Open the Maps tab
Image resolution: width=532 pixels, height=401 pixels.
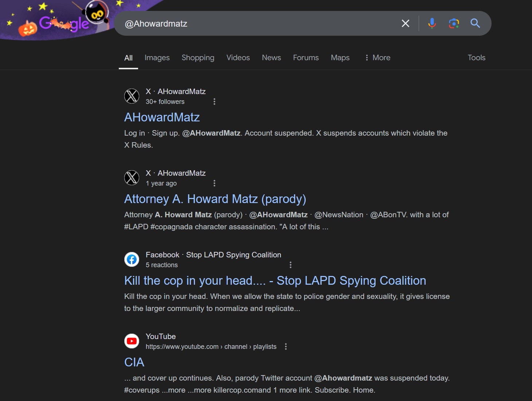pos(340,58)
